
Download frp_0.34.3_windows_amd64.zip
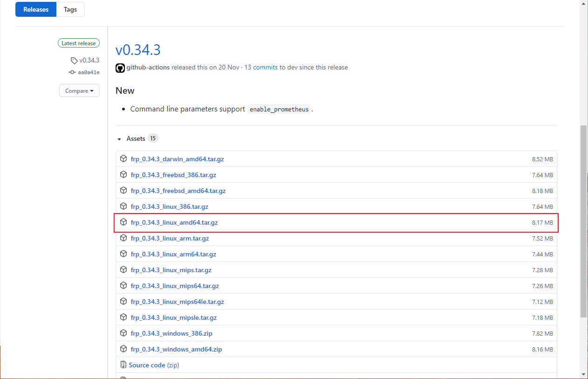coord(176,349)
